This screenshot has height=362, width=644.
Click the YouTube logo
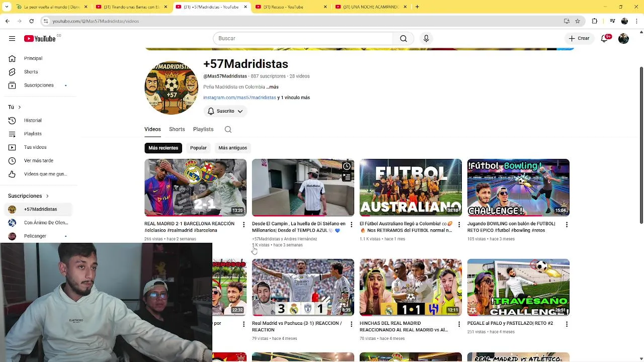40,38
